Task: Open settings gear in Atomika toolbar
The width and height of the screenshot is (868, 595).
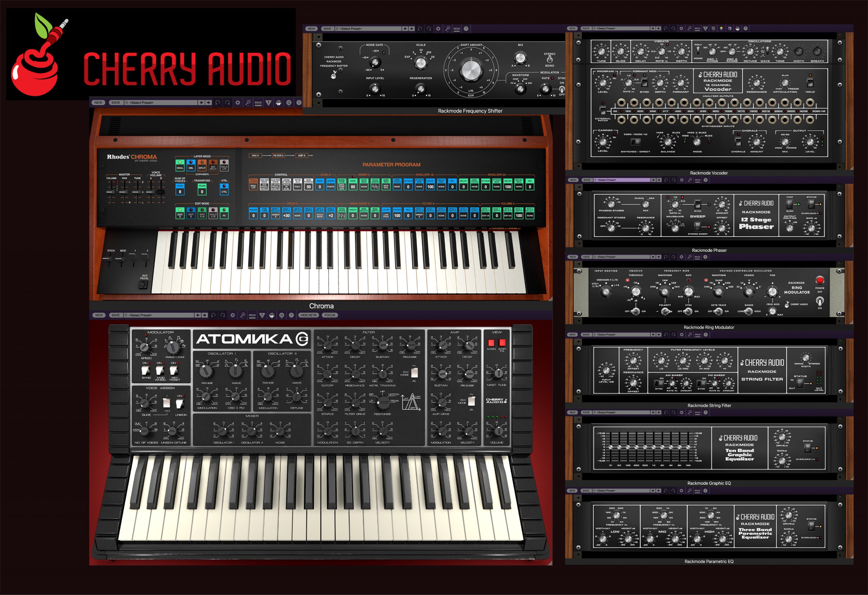Action: (x=233, y=315)
